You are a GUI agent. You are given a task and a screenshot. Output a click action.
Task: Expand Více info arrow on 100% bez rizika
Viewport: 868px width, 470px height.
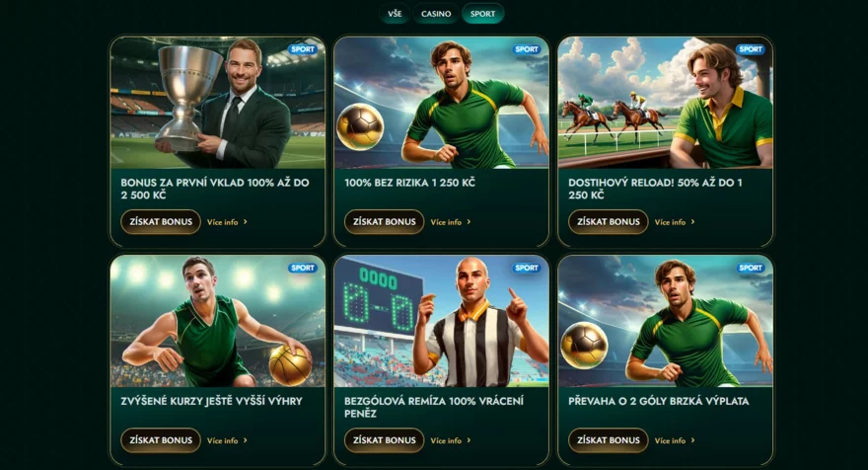[469, 222]
